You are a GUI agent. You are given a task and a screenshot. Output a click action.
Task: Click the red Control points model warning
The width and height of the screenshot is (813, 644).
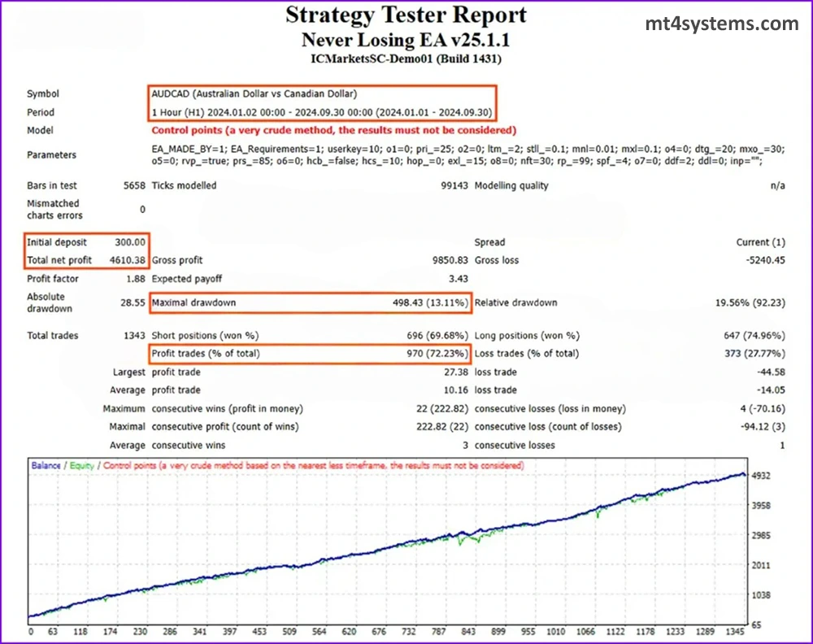(x=333, y=130)
